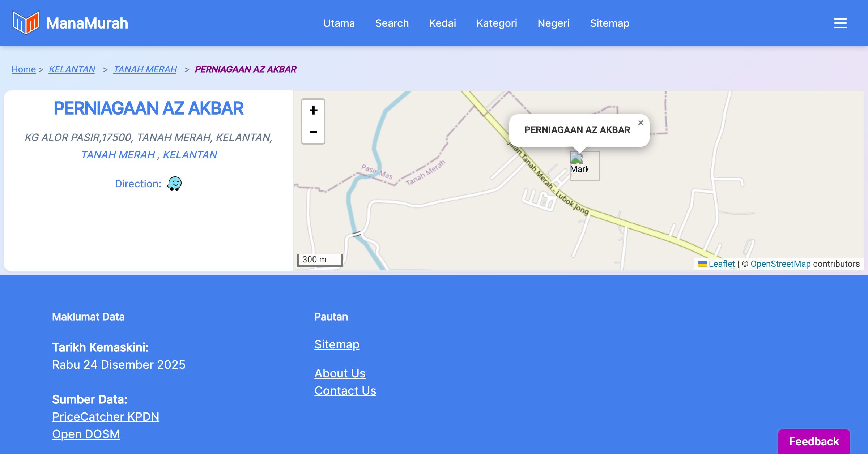Open Waze direction icon

coord(174,184)
